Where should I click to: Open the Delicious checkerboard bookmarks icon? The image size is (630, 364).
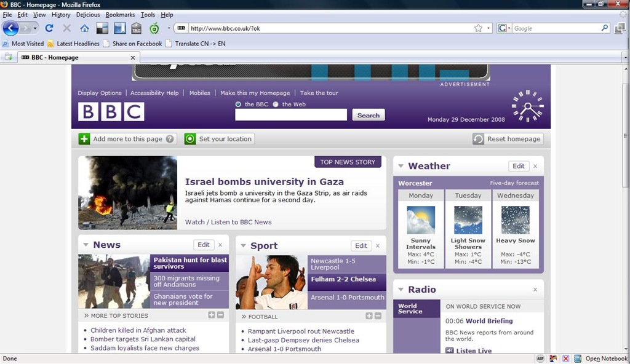103,28
